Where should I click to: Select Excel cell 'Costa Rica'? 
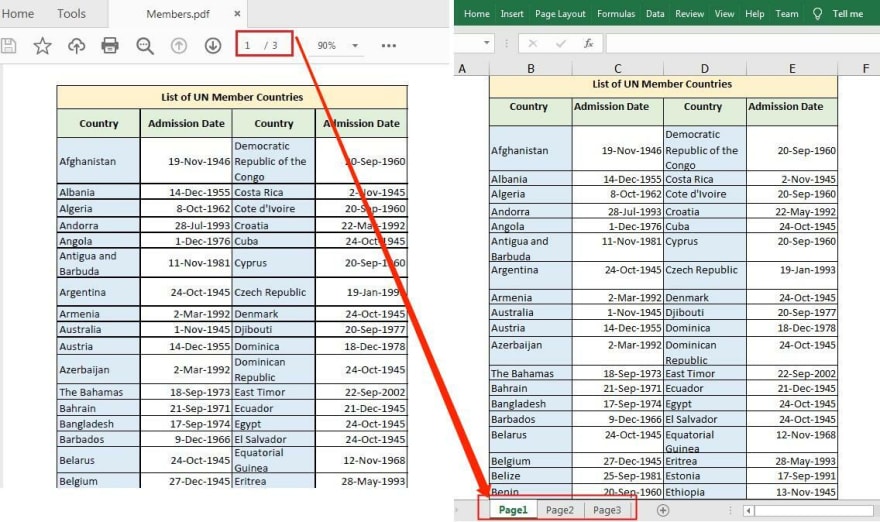pos(705,178)
